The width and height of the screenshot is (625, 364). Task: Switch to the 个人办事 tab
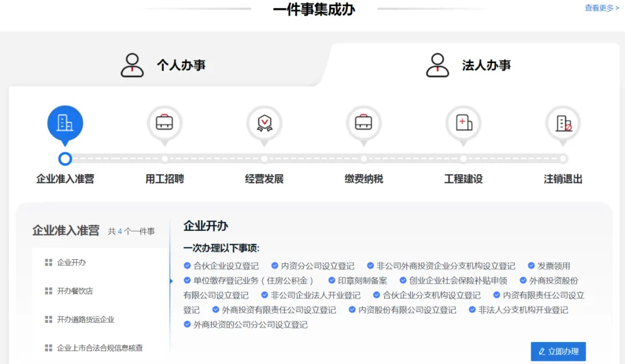181,65
